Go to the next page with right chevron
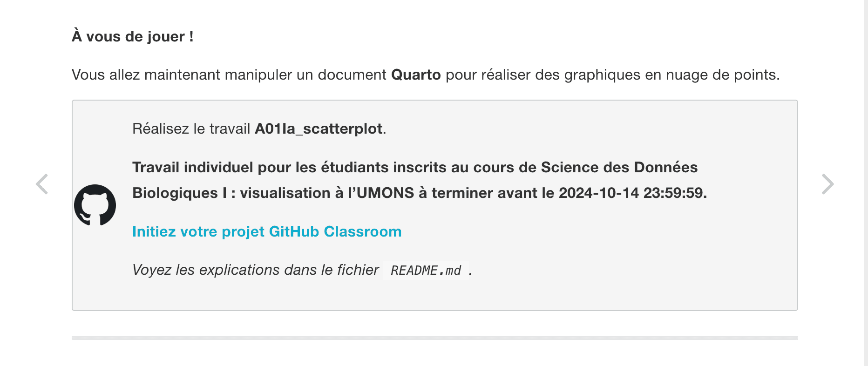 click(x=827, y=184)
